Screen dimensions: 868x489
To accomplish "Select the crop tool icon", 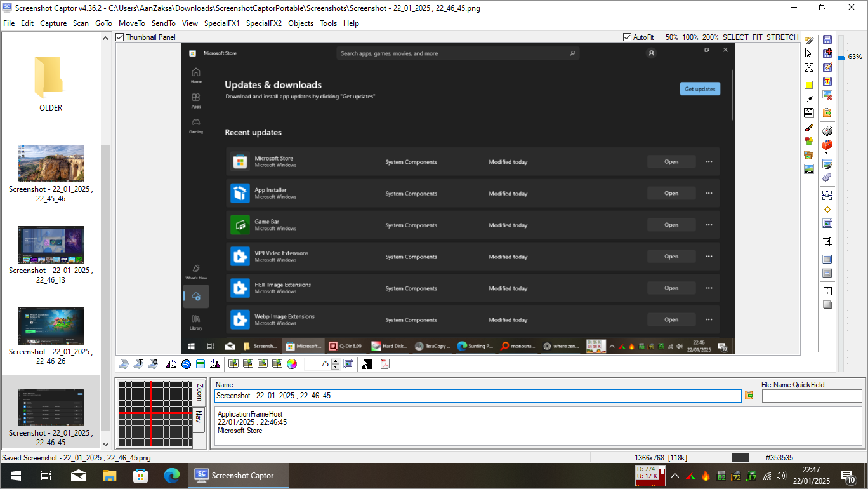I will tap(827, 241).
